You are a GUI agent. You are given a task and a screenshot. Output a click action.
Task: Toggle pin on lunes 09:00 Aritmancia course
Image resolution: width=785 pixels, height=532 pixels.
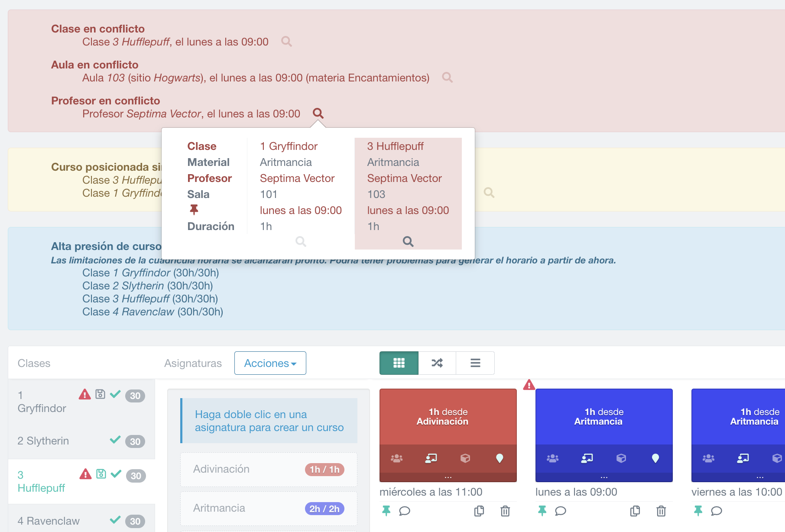542,511
